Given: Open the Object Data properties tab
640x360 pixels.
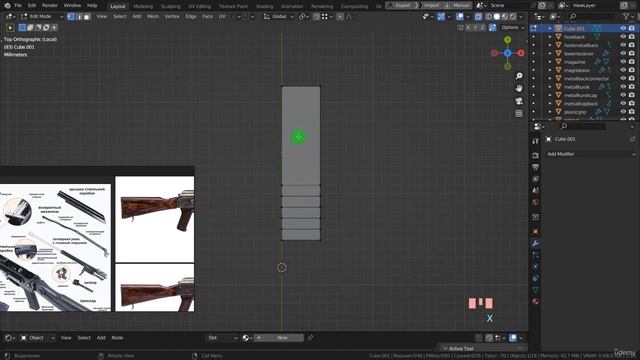Looking at the screenshot, I should click(x=536, y=289).
